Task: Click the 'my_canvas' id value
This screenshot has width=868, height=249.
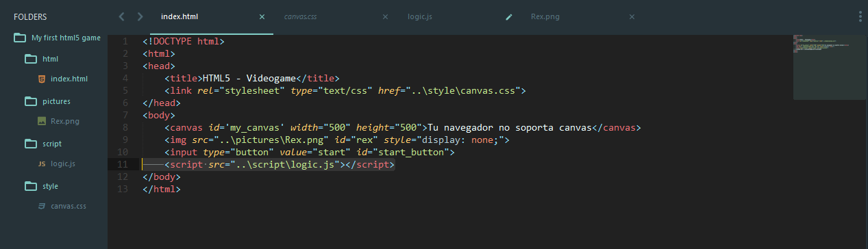Action: click(x=255, y=127)
